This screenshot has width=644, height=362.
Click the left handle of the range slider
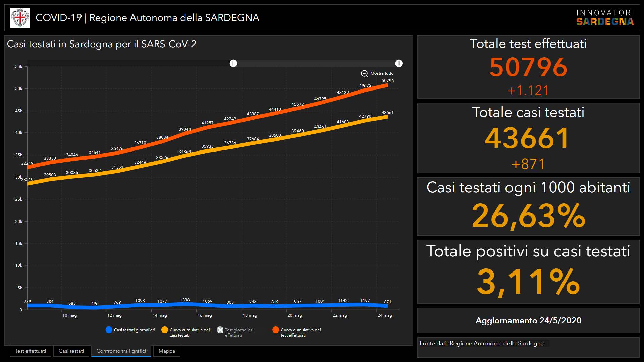click(233, 63)
